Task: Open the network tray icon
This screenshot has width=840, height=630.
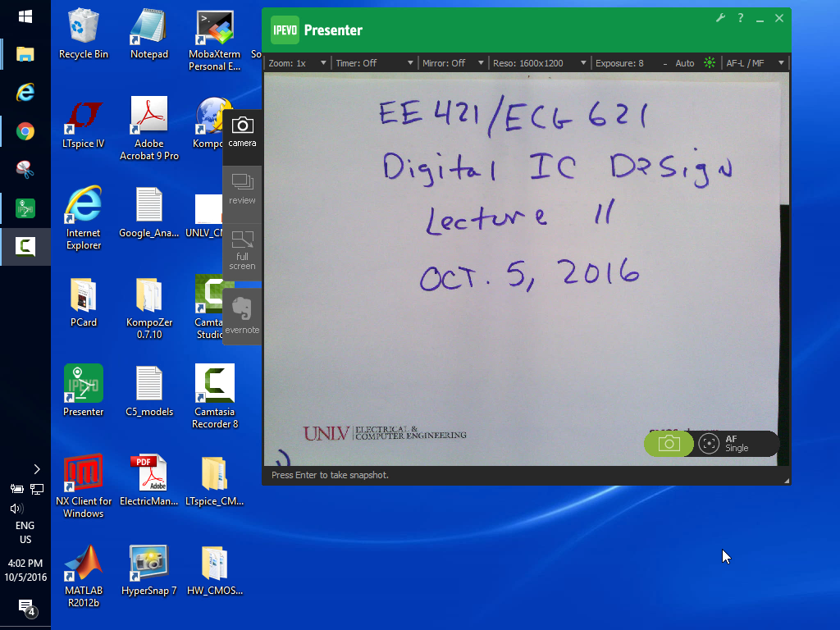Action: (37, 489)
